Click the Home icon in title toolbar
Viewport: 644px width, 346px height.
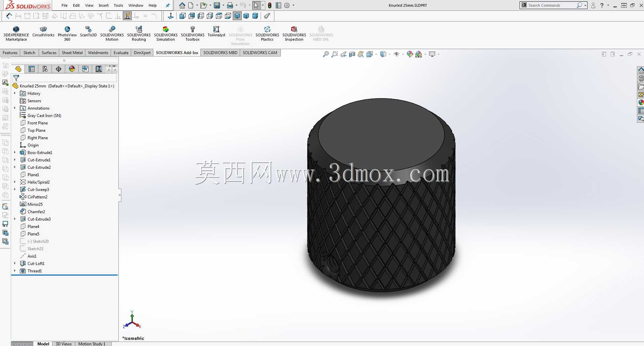(182, 5)
